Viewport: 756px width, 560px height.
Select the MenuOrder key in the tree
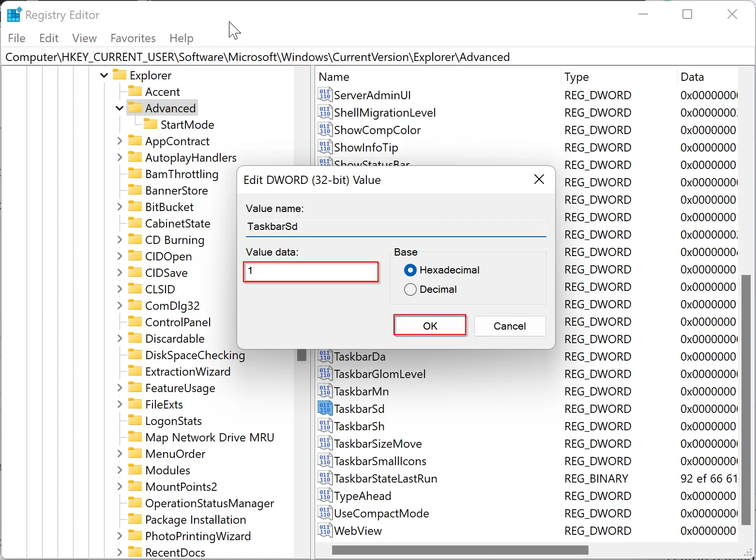(175, 454)
